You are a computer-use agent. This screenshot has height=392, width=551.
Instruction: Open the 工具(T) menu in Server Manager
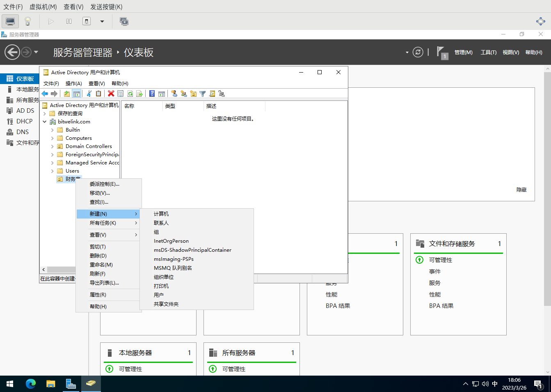489,52
